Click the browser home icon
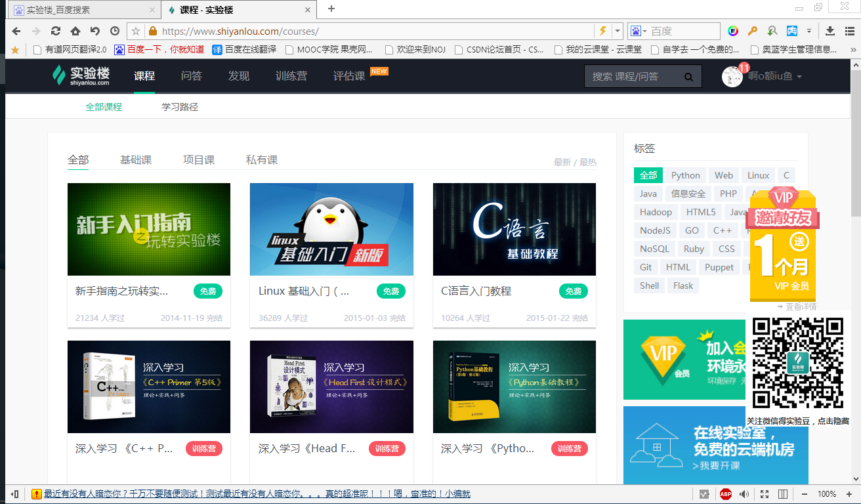This screenshot has width=861, height=504. (75, 31)
